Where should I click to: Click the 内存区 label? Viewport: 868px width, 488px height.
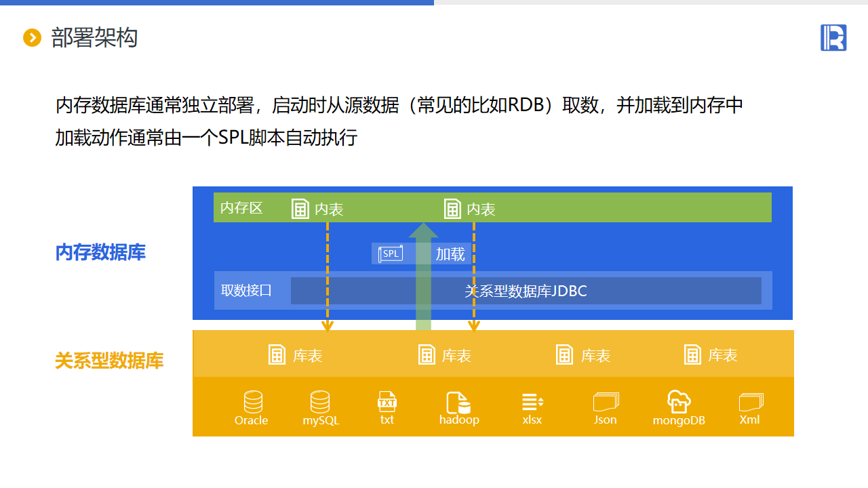[241, 208]
